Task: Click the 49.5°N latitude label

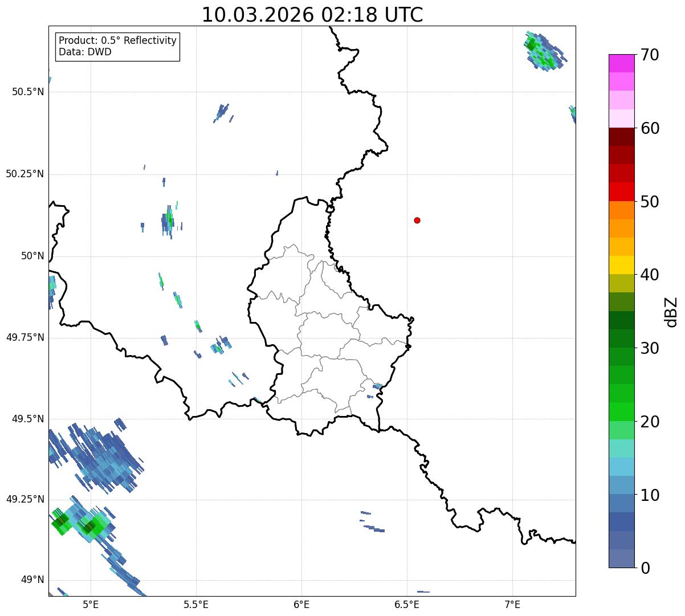Action: (x=27, y=419)
